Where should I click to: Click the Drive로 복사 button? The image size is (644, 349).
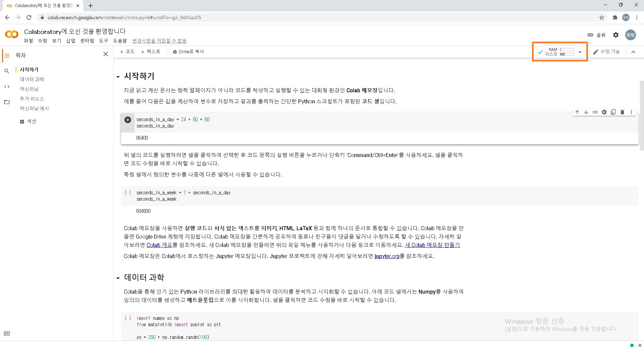pos(188,52)
